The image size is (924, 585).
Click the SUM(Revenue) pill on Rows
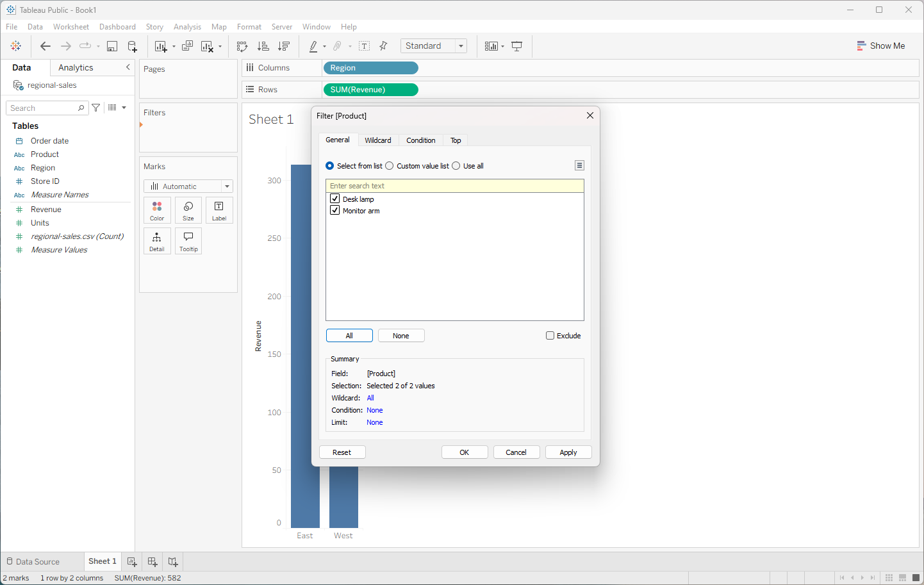[371, 90]
